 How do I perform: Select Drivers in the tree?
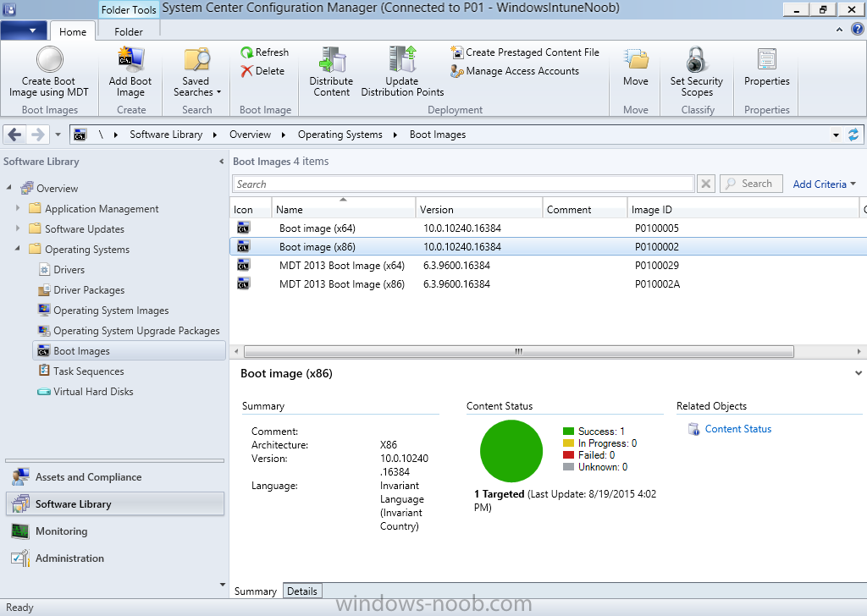62,270
